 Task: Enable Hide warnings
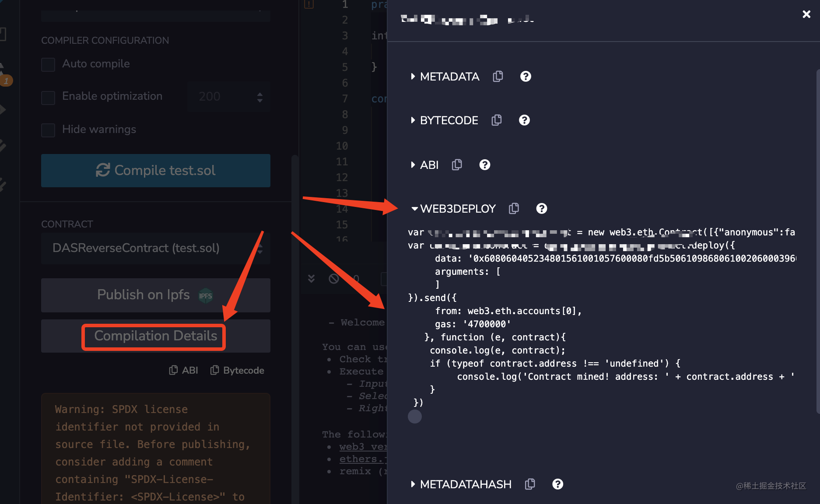pyautogui.click(x=48, y=130)
